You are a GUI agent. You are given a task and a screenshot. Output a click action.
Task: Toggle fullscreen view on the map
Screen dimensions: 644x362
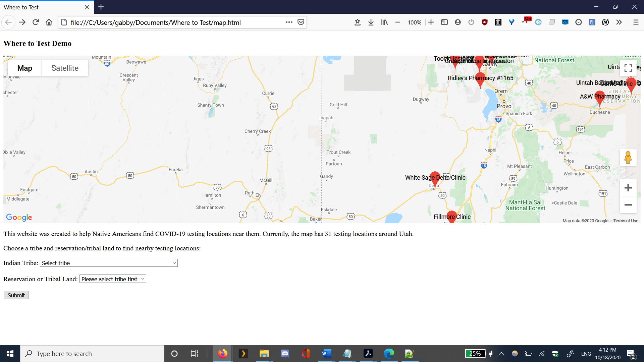click(x=628, y=68)
